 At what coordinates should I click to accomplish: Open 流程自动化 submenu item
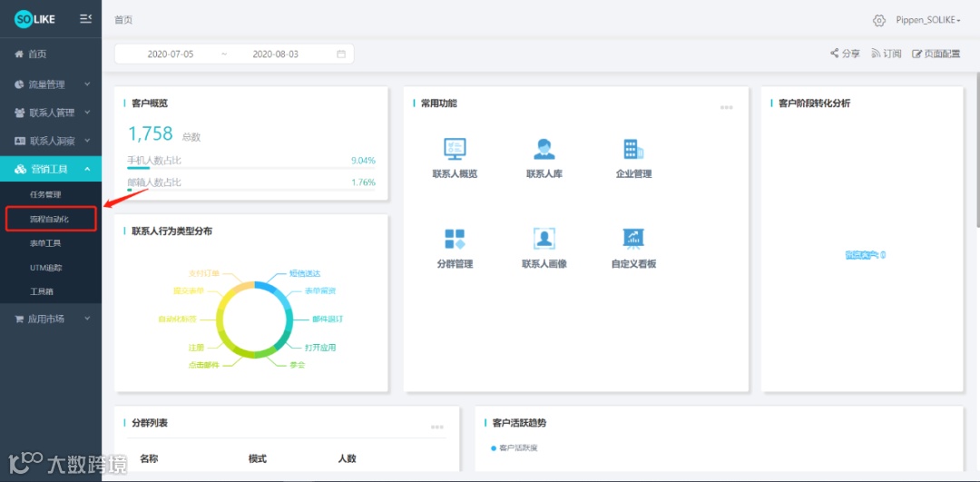click(x=51, y=219)
